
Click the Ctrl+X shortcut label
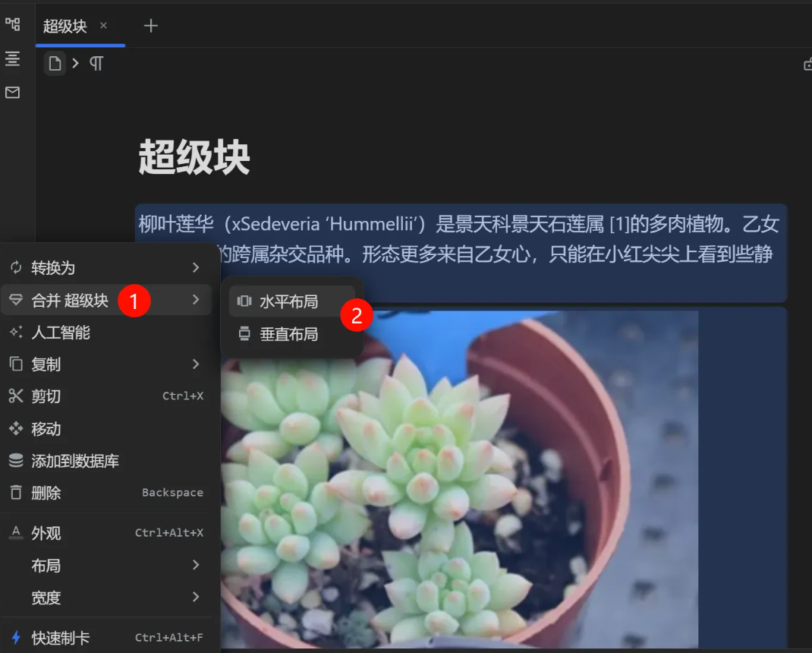pos(183,396)
